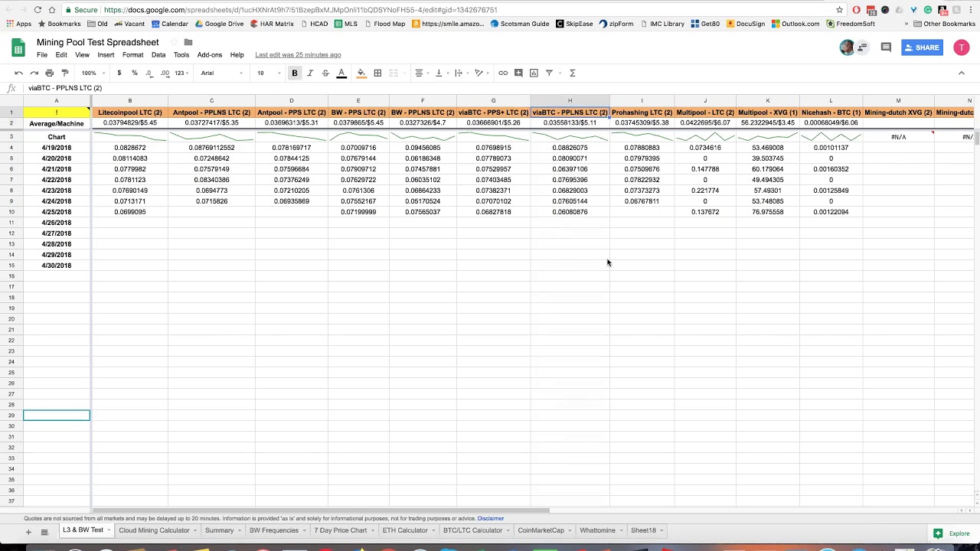Open the last edit history link
The width and height of the screenshot is (980, 551).
298,55
